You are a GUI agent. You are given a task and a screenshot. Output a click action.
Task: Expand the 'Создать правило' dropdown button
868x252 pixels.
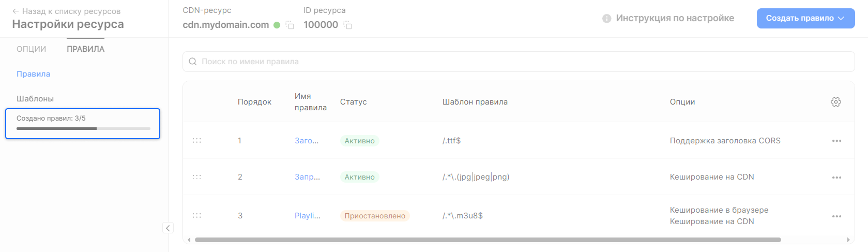[x=805, y=18]
